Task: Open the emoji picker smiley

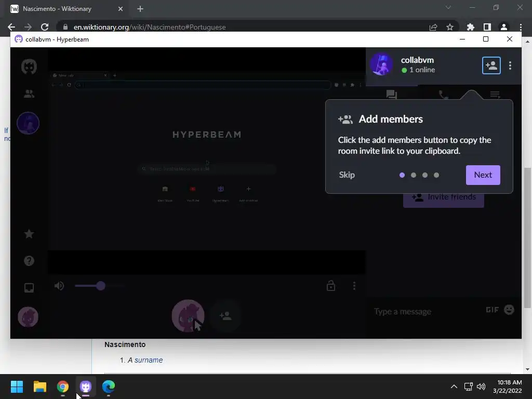Action: point(509,310)
